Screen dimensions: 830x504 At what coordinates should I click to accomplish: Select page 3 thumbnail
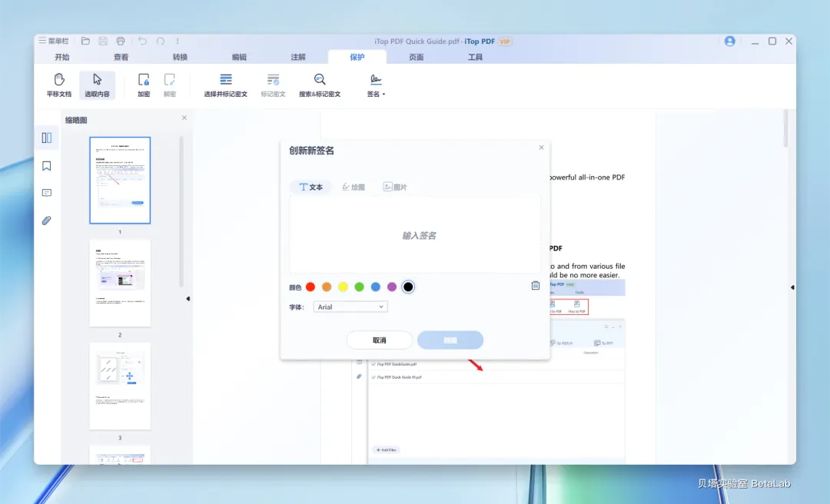pos(120,386)
